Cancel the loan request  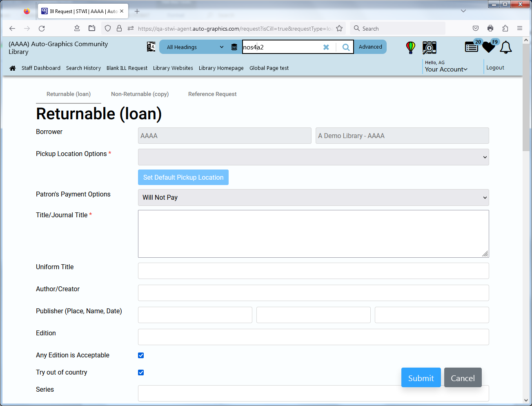463,377
